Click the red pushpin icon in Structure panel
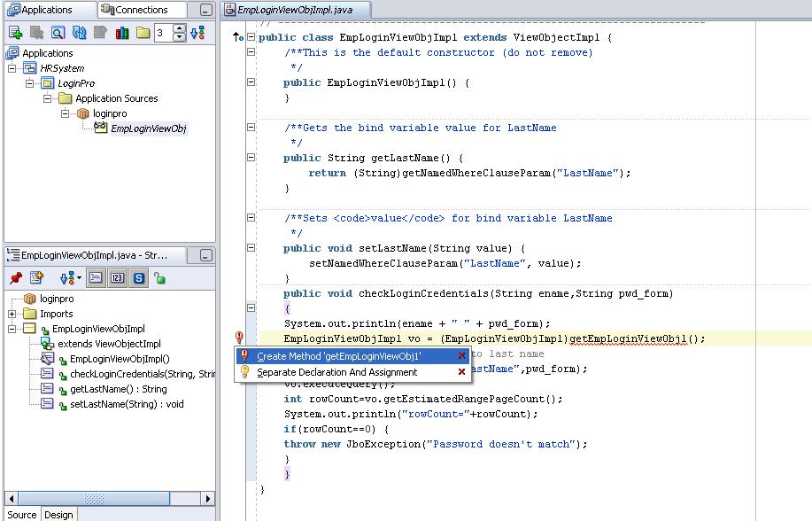Image resolution: width=812 pixels, height=521 pixels. pyautogui.click(x=15, y=278)
